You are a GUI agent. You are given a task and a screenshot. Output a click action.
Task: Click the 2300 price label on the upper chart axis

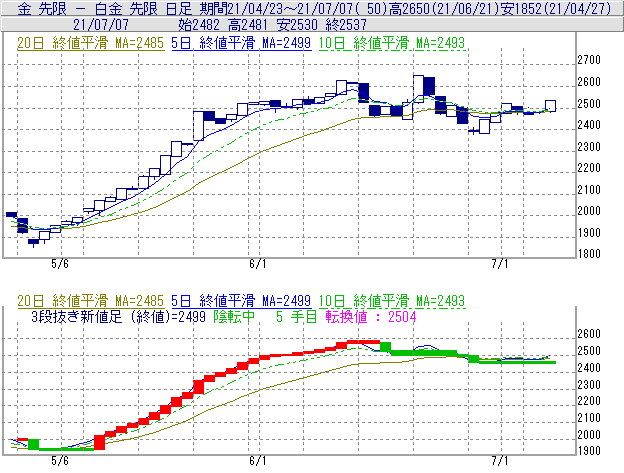click(589, 147)
